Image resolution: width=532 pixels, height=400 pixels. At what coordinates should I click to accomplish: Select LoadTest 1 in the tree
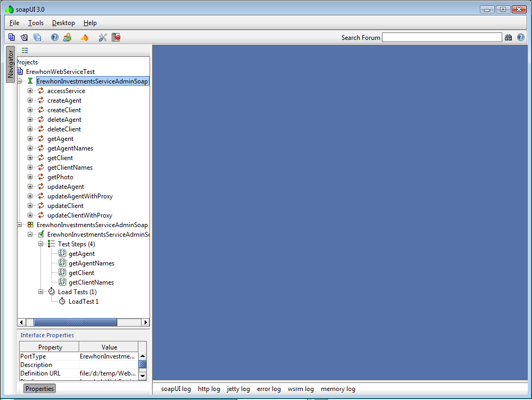click(x=84, y=302)
